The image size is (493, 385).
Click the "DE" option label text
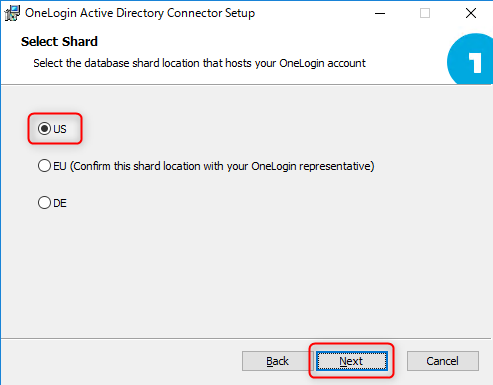pyautogui.click(x=60, y=203)
